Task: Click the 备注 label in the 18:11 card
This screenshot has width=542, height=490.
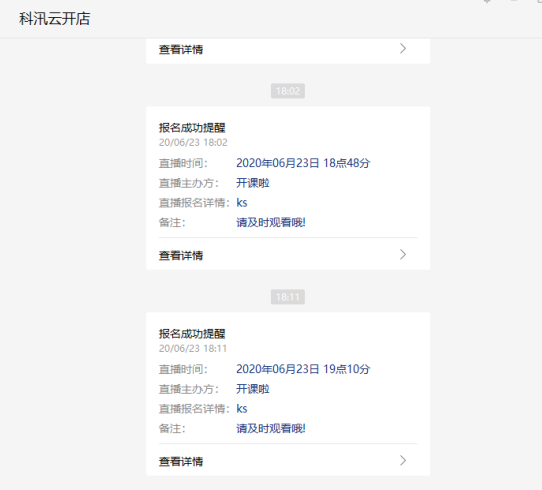Action: click(x=172, y=428)
